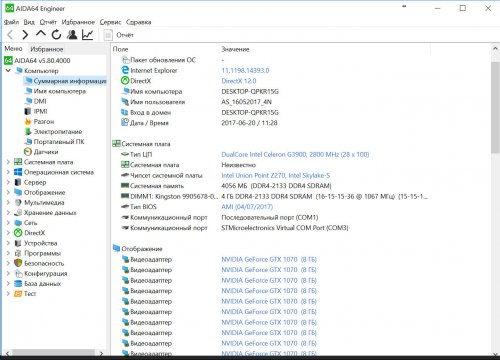Click the Мультимедиа tree icon
This screenshot has height=360, width=500.
[x=18, y=202]
